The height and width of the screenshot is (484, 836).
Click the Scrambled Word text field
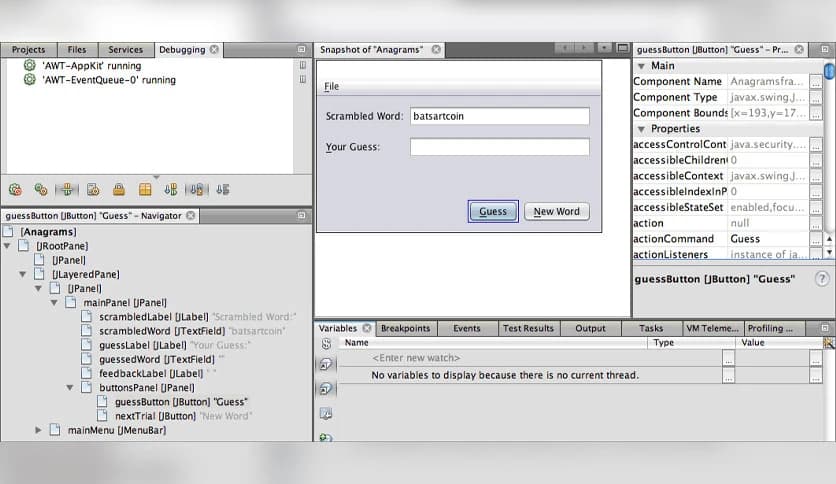click(500, 116)
